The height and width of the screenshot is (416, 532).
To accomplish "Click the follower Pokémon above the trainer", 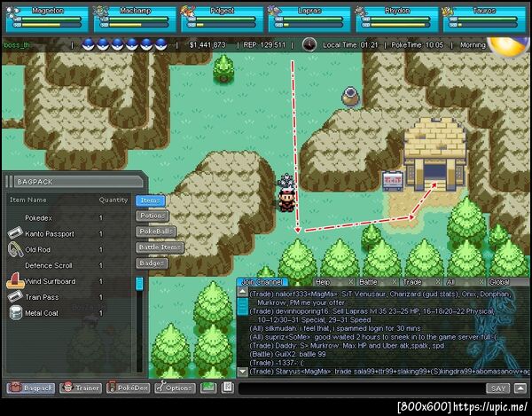I will click(x=286, y=181).
